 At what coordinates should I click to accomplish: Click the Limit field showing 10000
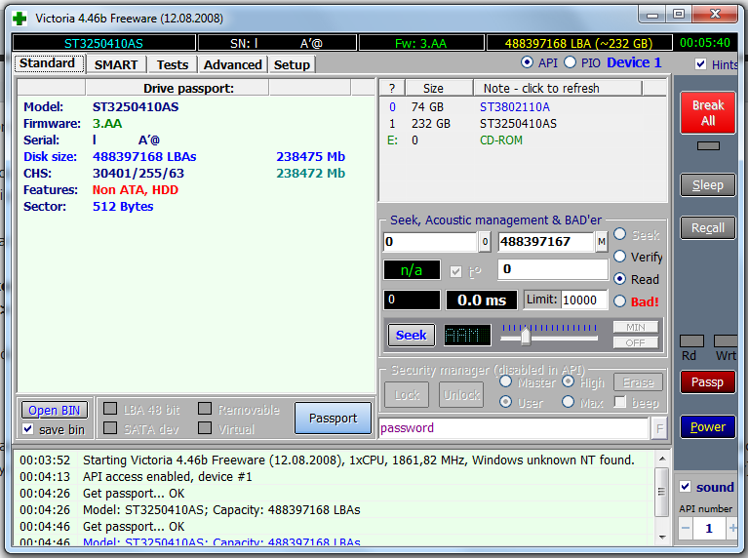pos(584,300)
